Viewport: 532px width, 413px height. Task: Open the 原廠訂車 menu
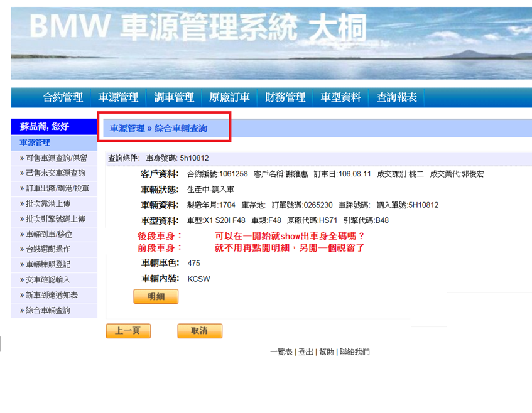(229, 97)
